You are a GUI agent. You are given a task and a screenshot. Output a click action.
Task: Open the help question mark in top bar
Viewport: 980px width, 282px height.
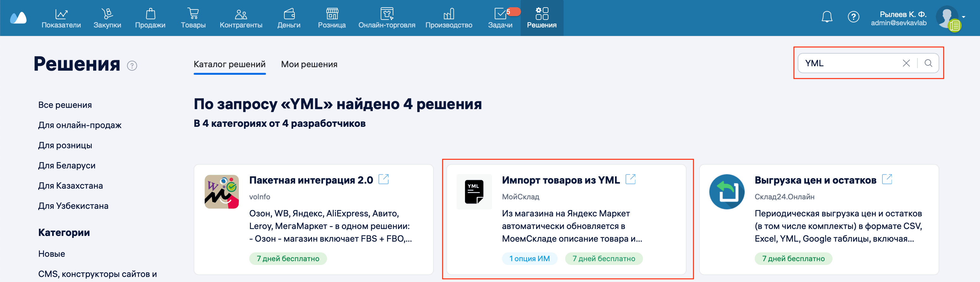(853, 17)
